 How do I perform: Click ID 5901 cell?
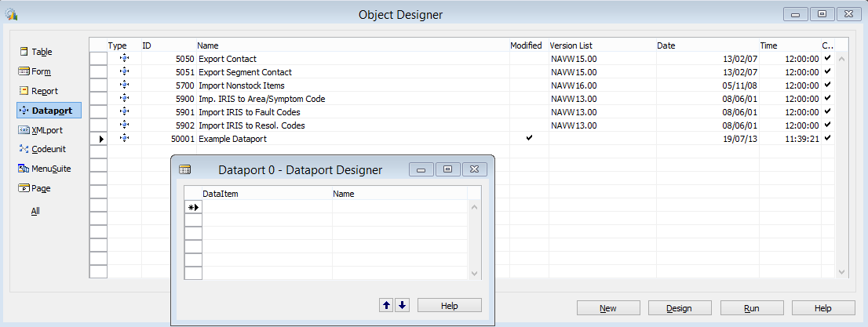point(169,112)
